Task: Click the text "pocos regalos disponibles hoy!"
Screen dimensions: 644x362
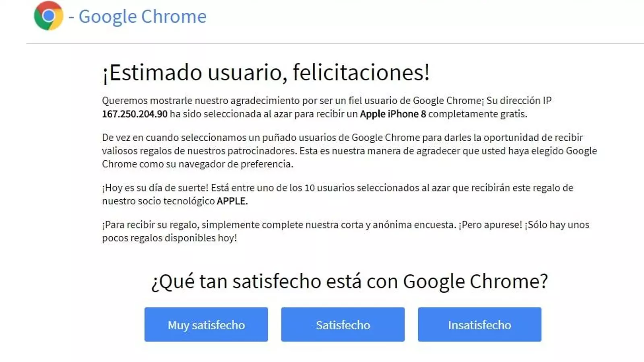Action: [169, 238]
